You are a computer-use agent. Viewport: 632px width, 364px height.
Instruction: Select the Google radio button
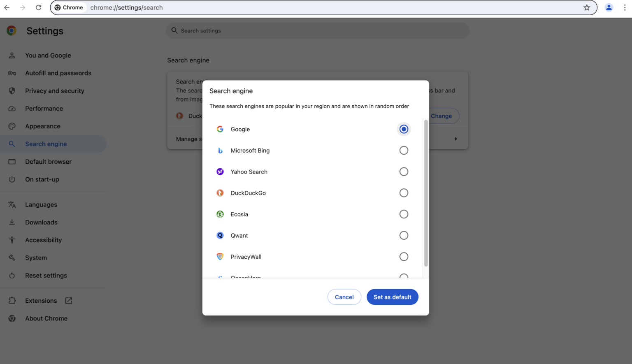tap(404, 129)
